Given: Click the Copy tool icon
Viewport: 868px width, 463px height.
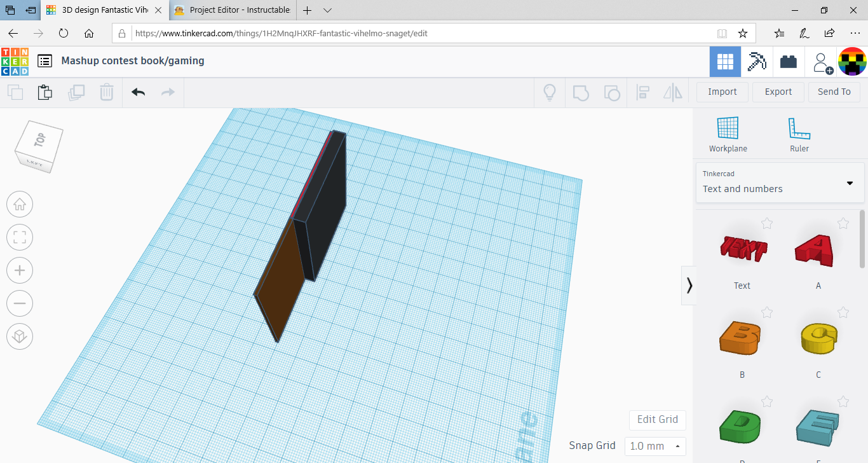Looking at the screenshot, I should tap(15, 92).
